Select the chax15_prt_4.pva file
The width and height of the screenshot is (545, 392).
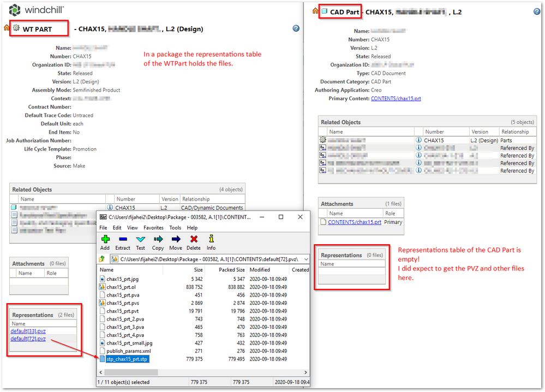pyautogui.click(x=125, y=335)
